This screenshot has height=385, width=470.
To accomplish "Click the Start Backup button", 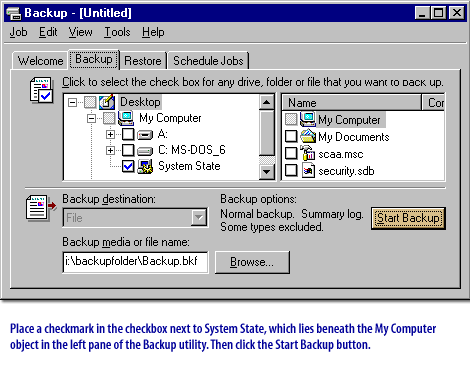I will 408,218.
